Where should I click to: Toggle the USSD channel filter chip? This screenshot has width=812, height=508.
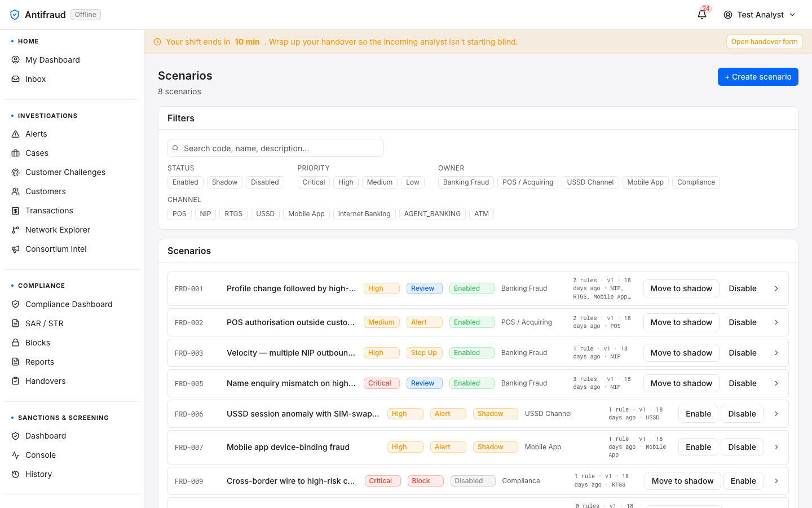(265, 214)
